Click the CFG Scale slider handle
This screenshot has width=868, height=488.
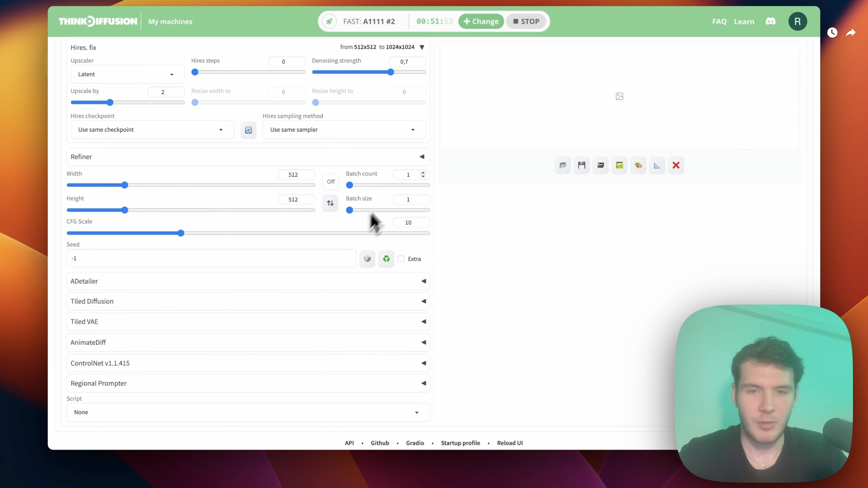tap(181, 233)
